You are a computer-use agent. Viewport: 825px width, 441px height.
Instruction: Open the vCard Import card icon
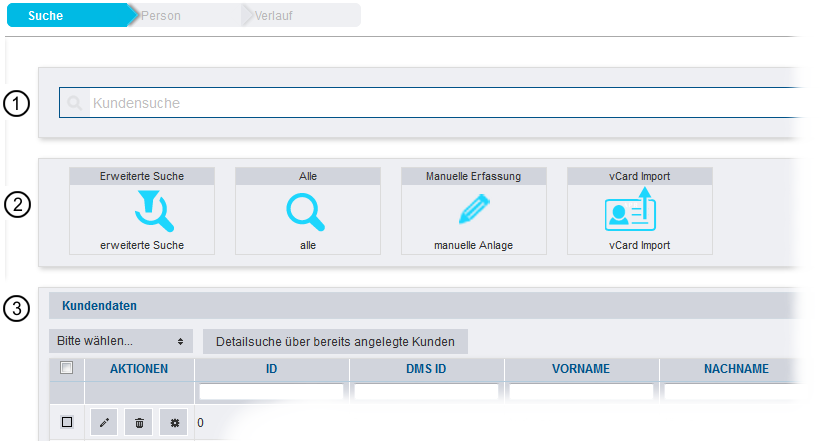pos(630,209)
